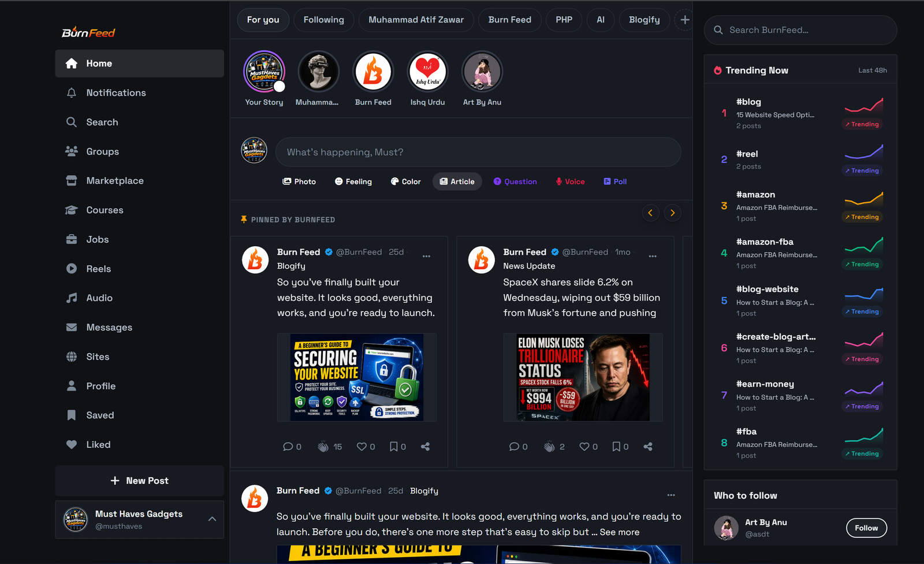The image size is (924, 564).
Task: Click the New Post button
Action: [x=139, y=481]
